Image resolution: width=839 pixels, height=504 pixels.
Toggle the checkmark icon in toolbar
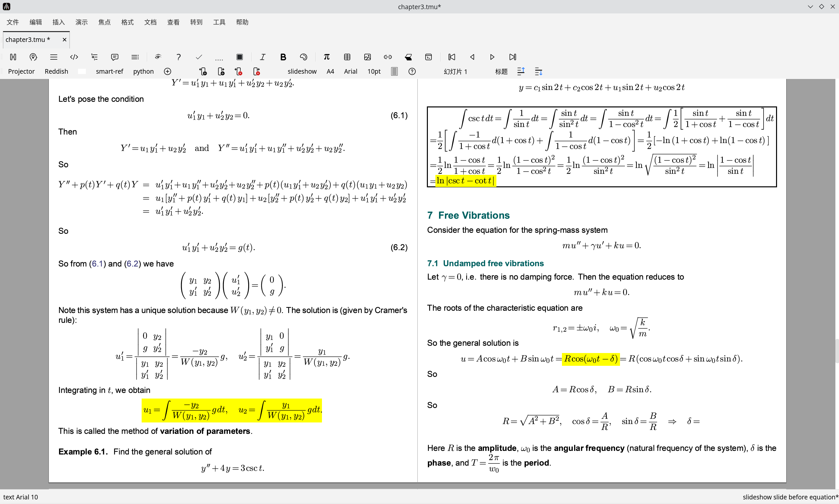coord(199,57)
